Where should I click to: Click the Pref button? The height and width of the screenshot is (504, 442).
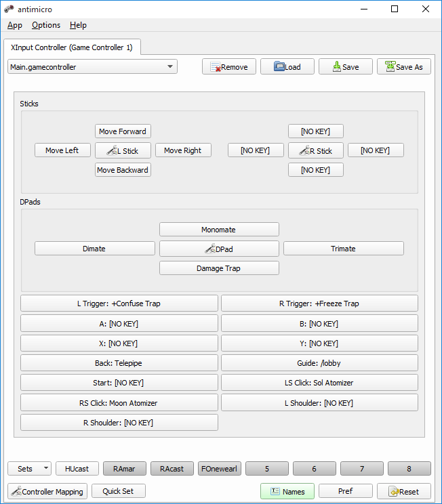[346, 491]
